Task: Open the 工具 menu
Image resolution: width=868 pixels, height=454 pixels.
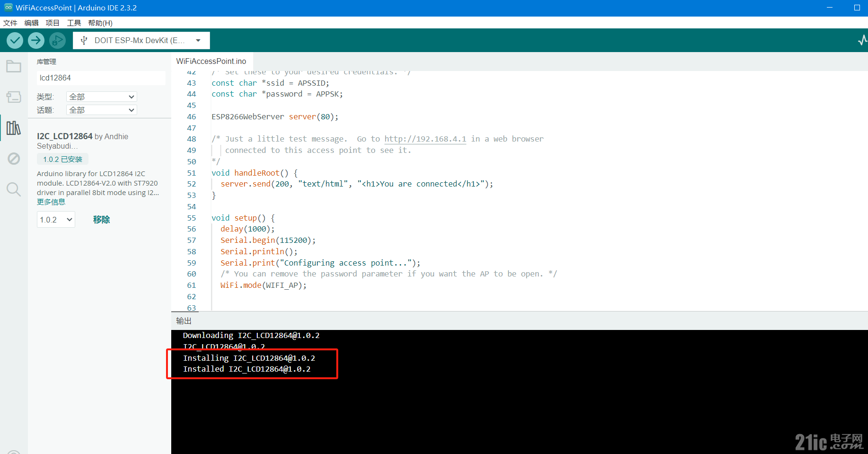Action: pyautogui.click(x=74, y=23)
